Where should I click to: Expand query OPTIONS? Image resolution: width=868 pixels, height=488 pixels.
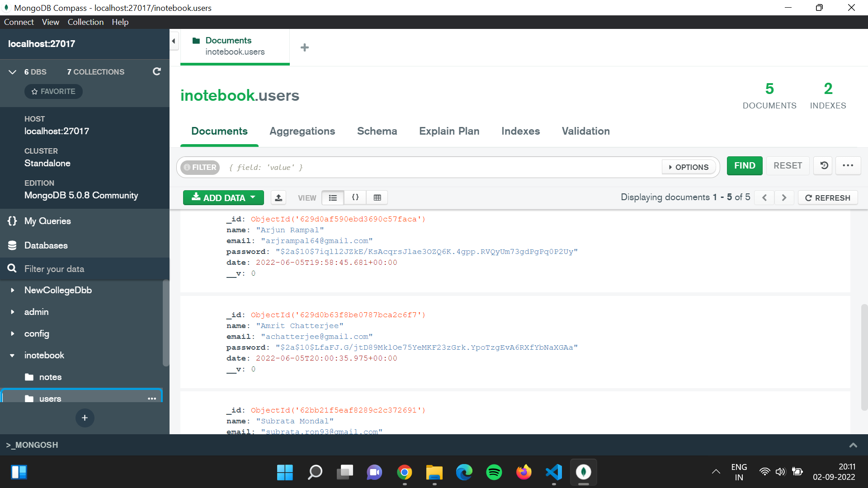pyautogui.click(x=689, y=167)
